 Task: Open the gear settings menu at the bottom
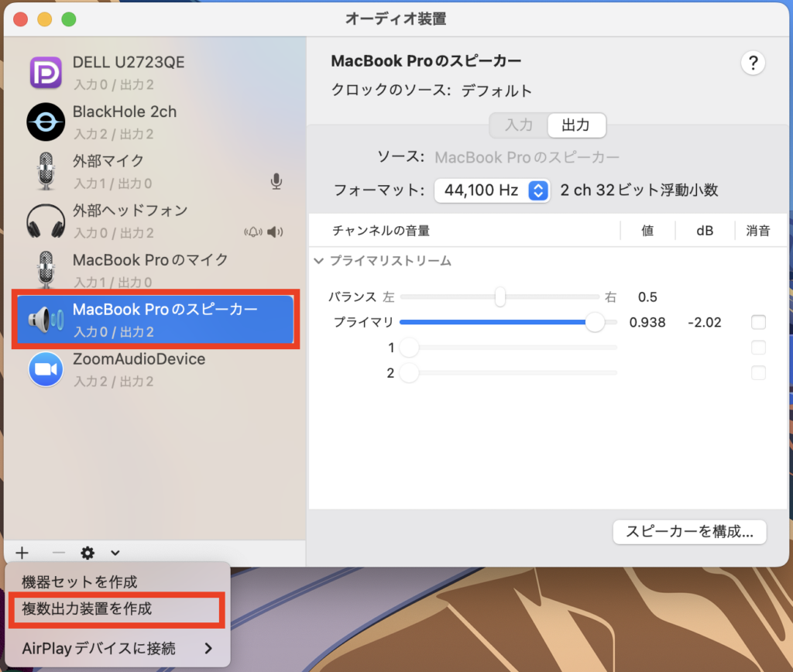88,553
